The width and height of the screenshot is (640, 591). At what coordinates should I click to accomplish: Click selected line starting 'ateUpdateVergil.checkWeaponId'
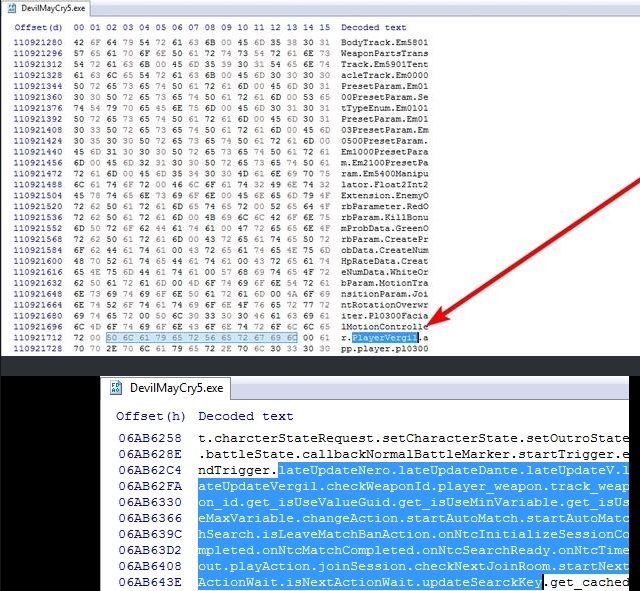(x=413, y=487)
